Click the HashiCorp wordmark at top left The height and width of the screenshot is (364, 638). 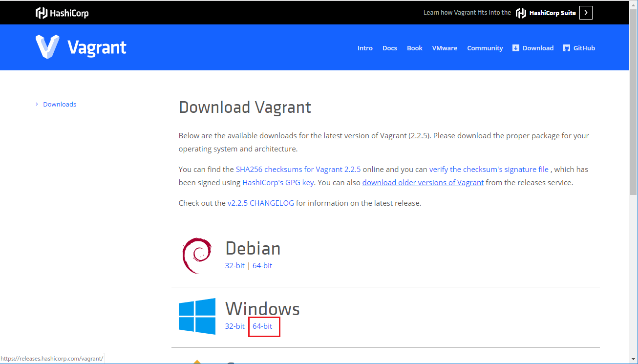pyautogui.click(x=69, y=13)
